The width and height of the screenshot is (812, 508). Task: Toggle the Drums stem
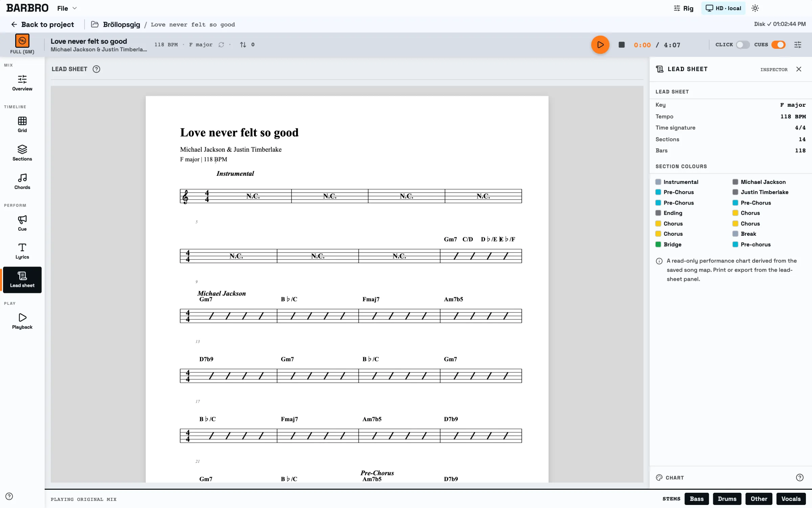[x=727, y=499]
